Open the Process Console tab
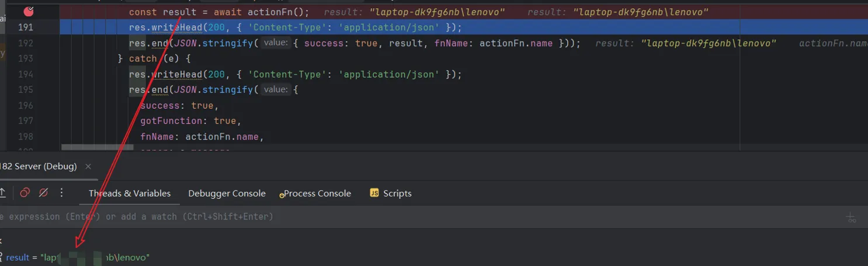Screen dimensions: 868x266 coord(318,194)
